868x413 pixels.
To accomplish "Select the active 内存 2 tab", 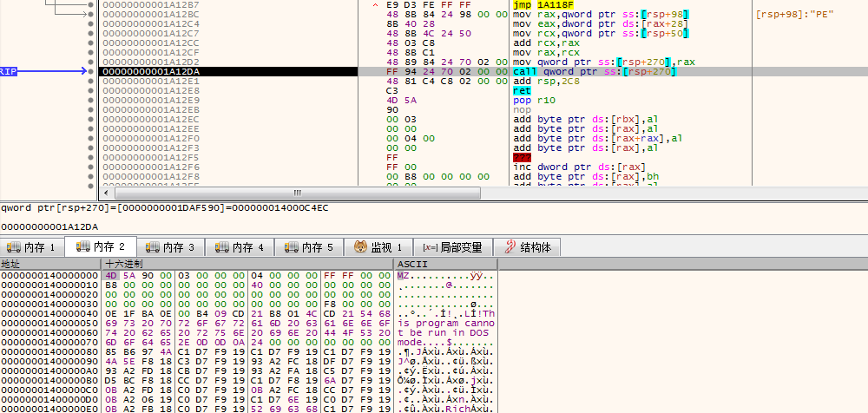I will 100,246.
